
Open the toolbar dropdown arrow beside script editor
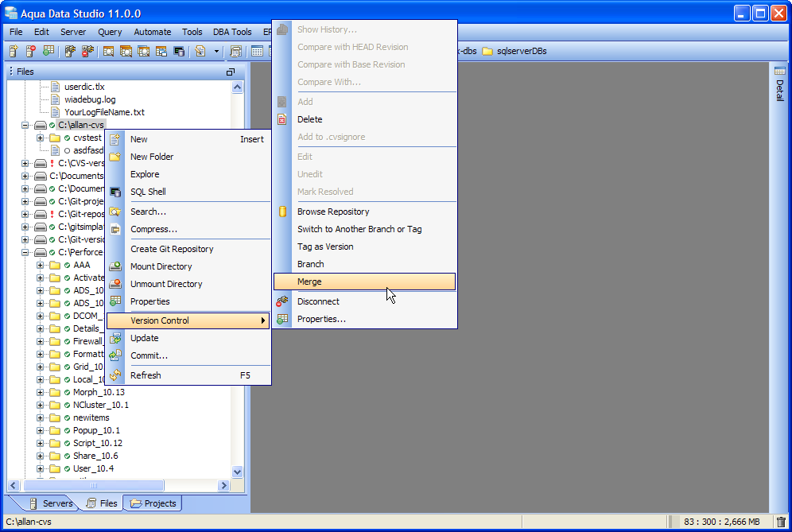pos(217,51)
